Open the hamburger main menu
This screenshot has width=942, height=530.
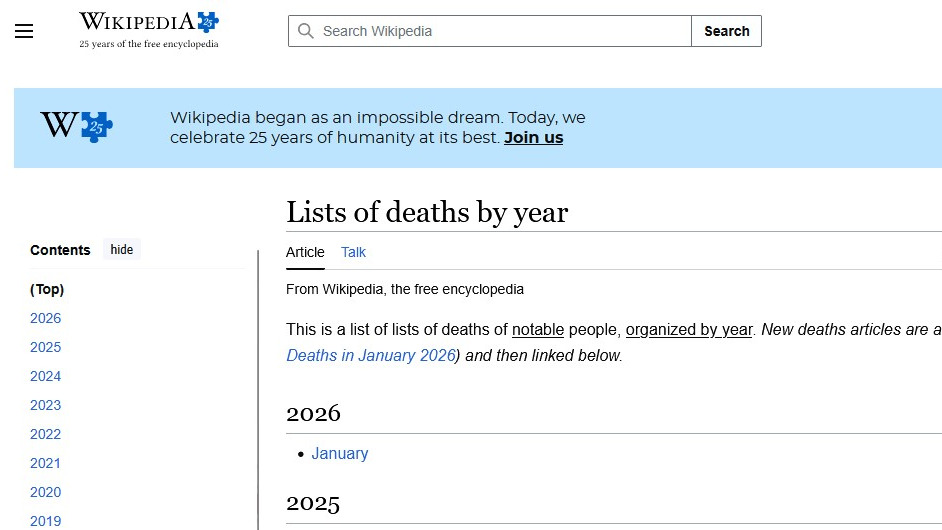coord(24,31)
